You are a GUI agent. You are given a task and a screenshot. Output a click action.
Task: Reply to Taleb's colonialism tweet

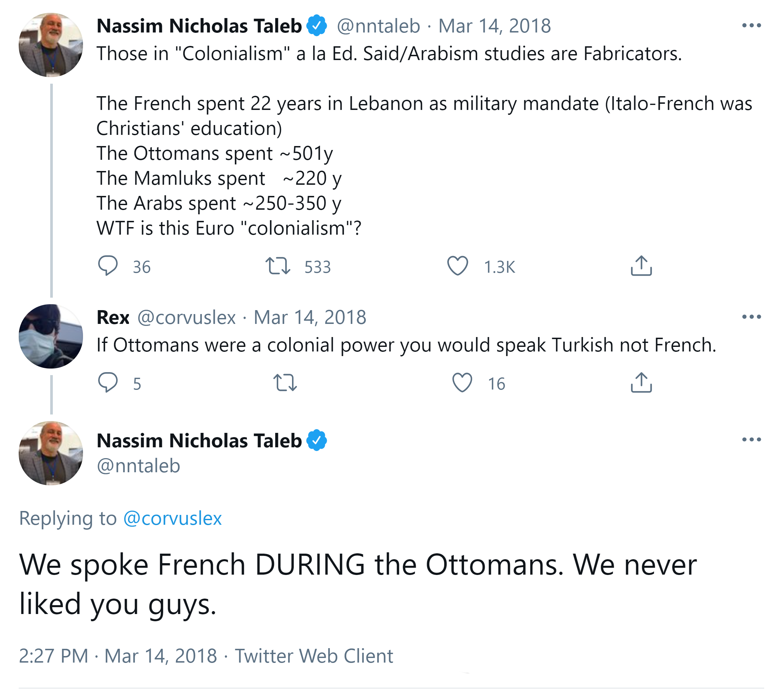click(108, 265)
